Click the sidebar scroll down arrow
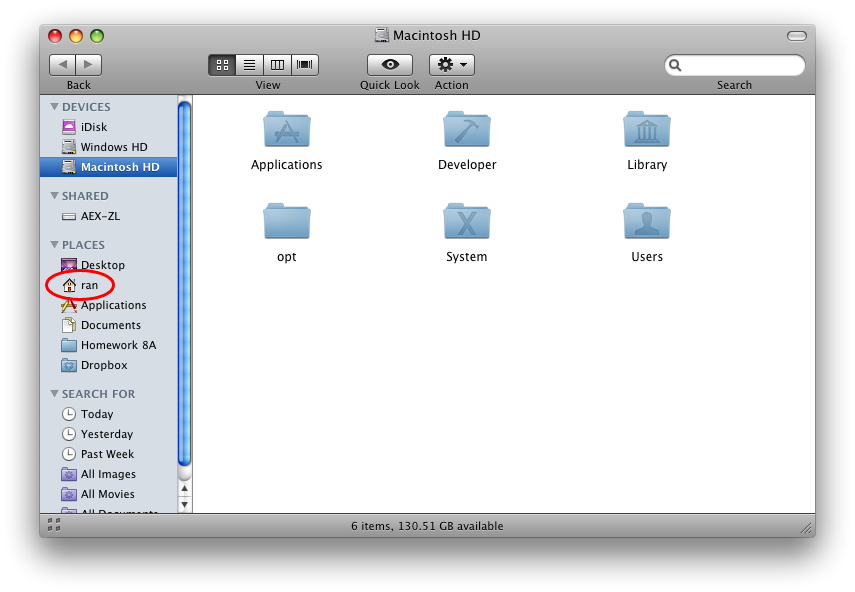Screen dimensions: 855x592 click(184, 504)
